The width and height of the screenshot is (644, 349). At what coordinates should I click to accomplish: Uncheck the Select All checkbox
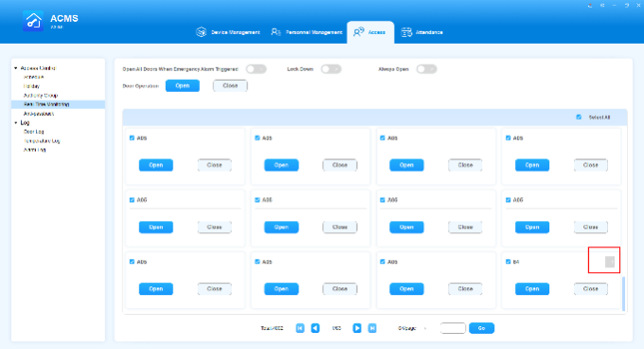579,118
